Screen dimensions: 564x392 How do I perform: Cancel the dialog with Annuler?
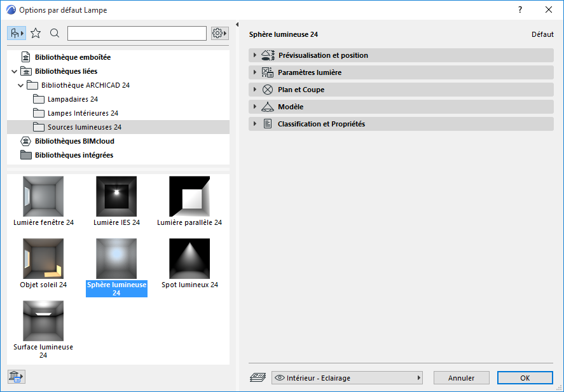[461, 377]
